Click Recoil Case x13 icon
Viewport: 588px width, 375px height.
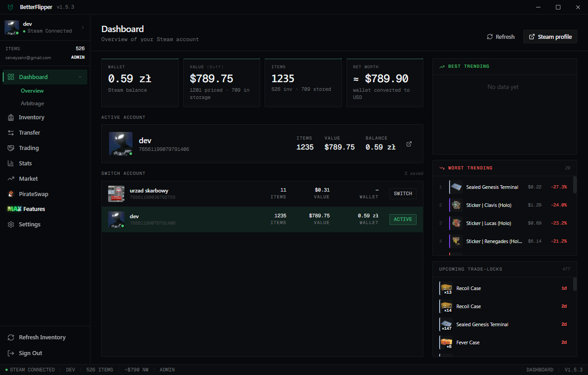[446, 288]
